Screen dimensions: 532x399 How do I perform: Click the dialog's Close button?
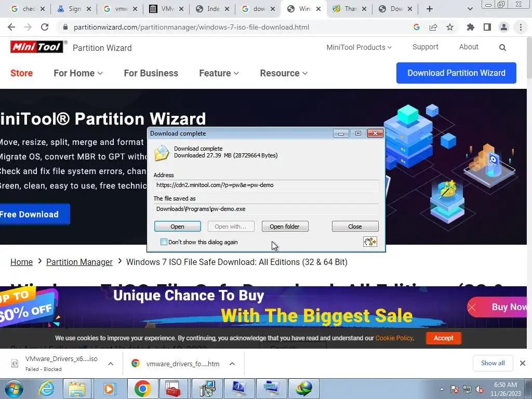[x=355, y=227]
